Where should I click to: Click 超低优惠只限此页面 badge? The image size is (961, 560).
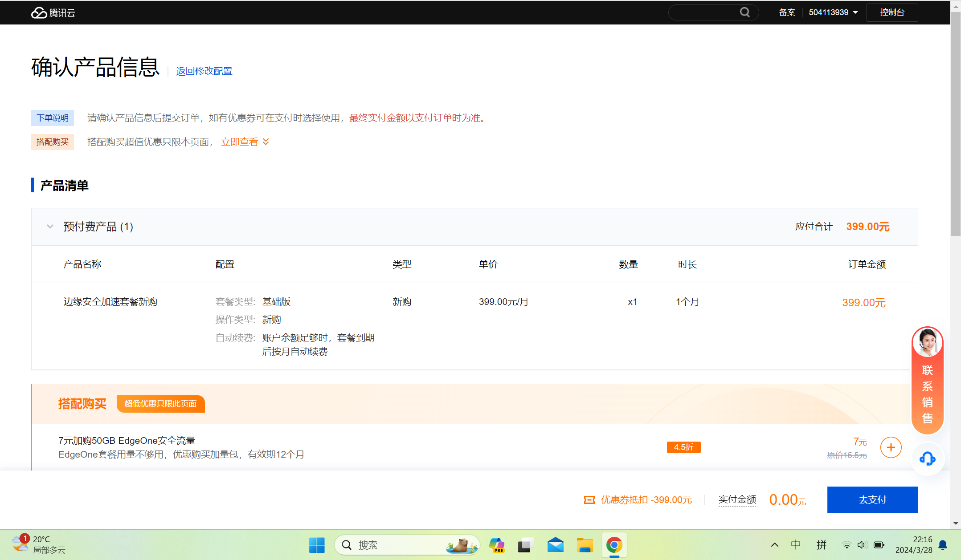[x=160, y=404]
